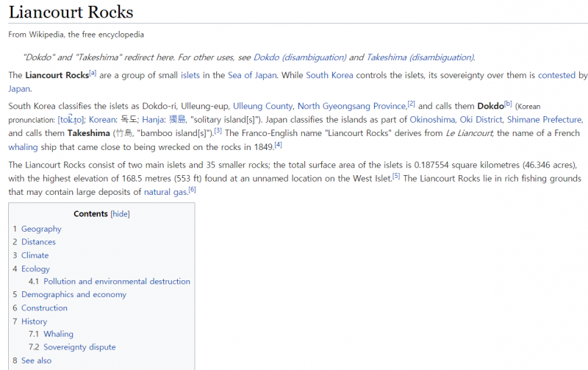Open the Shimane Prefecture link
Image resolution: width=588 pixels, height=370 pixels.
pyautogui.click(x=545, y=119)
